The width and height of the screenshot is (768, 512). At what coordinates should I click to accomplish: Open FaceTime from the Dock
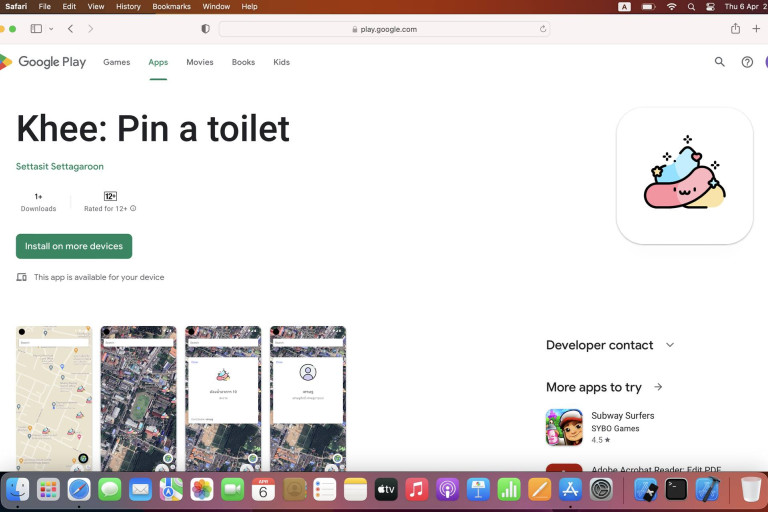point(233,489)
